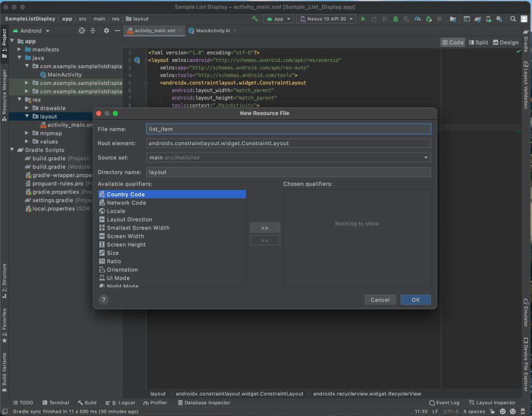Switch editor to Design view
532x416 pixels.
click(505, 42)
